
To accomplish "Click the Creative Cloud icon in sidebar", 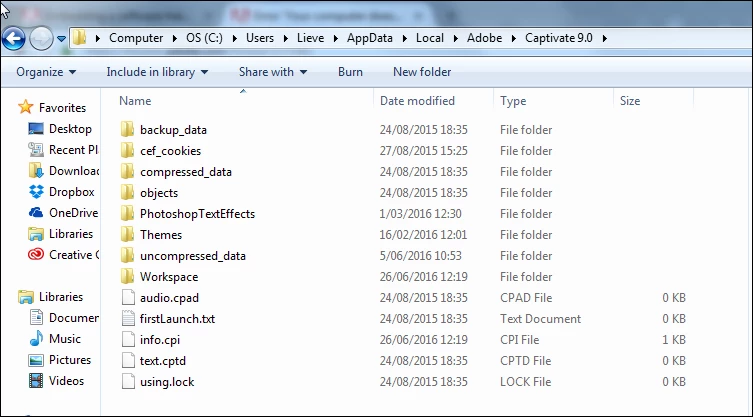I will [36, 255].
